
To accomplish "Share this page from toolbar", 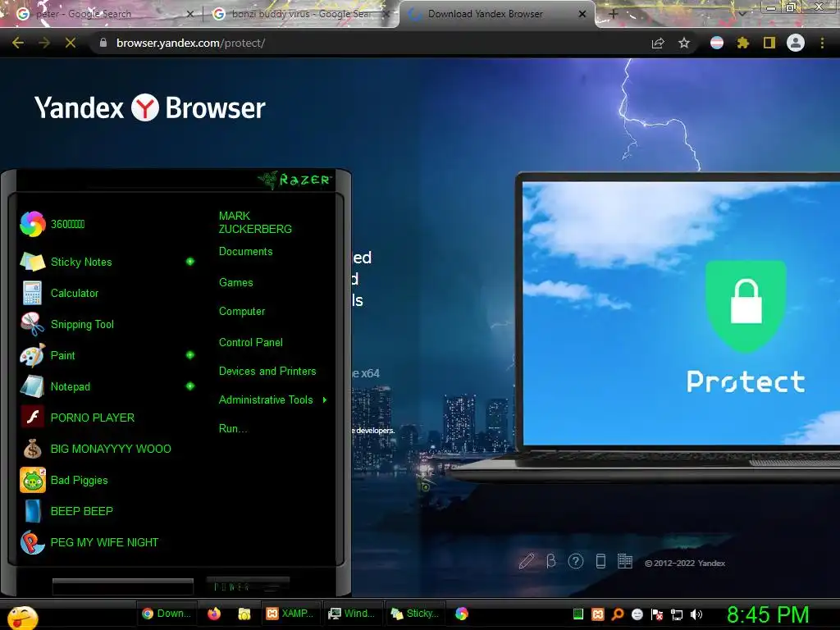I will point(658,43).
